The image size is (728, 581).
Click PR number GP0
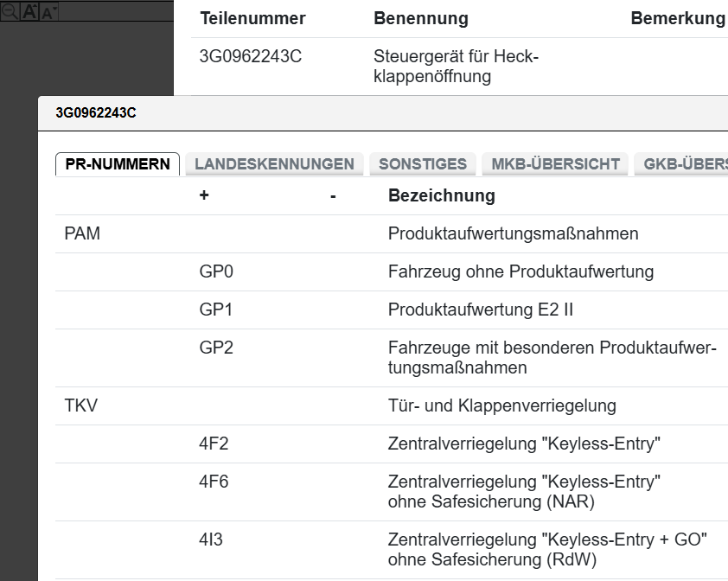pos(216,271)
